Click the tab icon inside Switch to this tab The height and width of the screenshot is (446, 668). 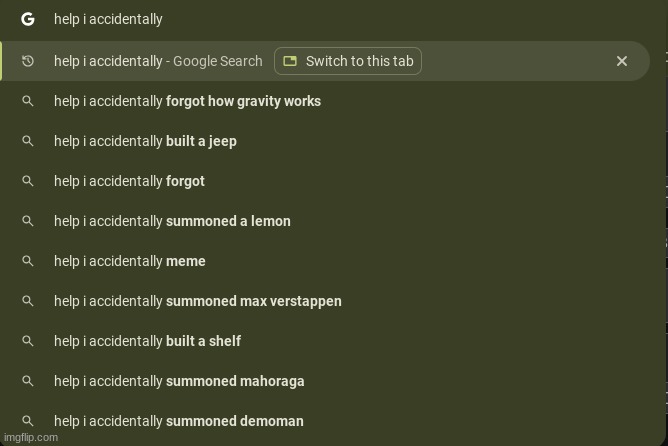(x=290, y=61)
